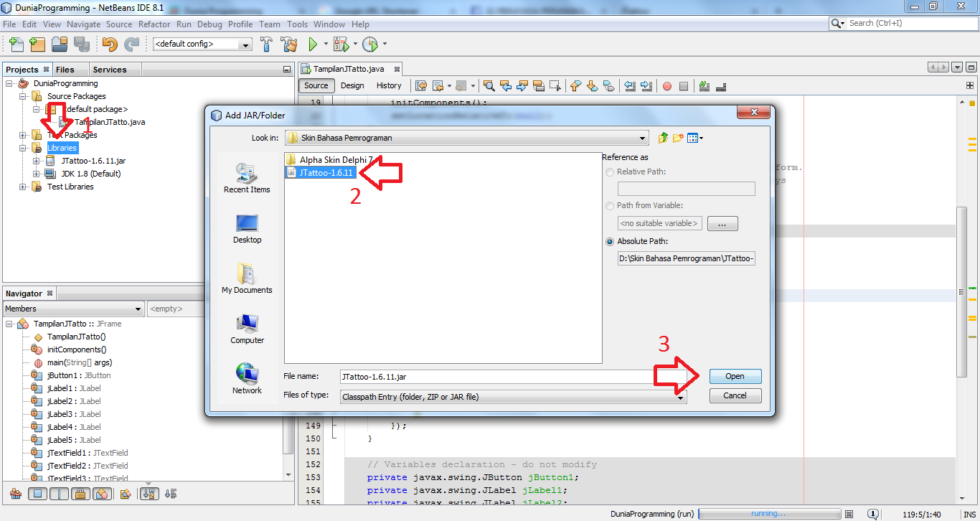Click the New Project toolbar icon
The width and height of the screenshot is (980, 521).
click(37, 44)
